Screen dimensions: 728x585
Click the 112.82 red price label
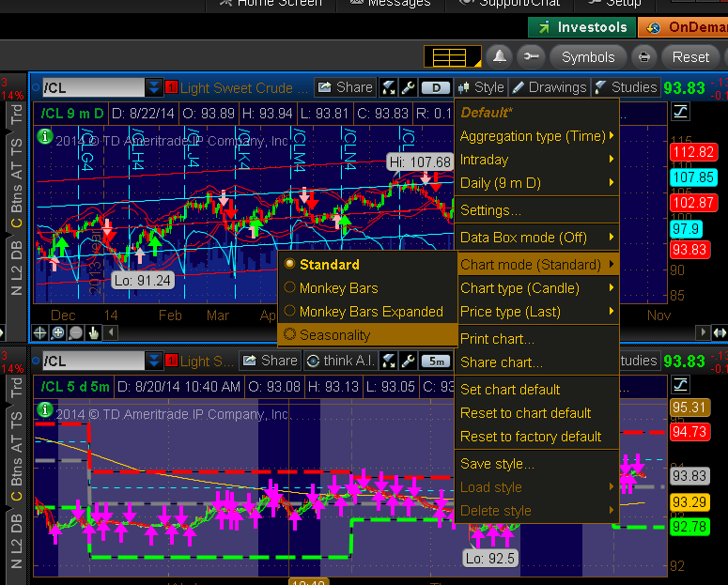click(693, 152)
